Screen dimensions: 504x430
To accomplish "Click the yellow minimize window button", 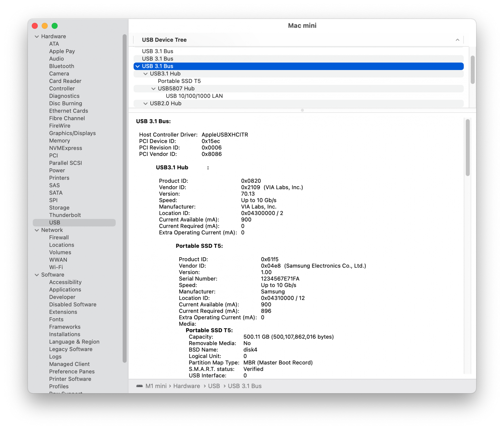I will tap(45, 26).
